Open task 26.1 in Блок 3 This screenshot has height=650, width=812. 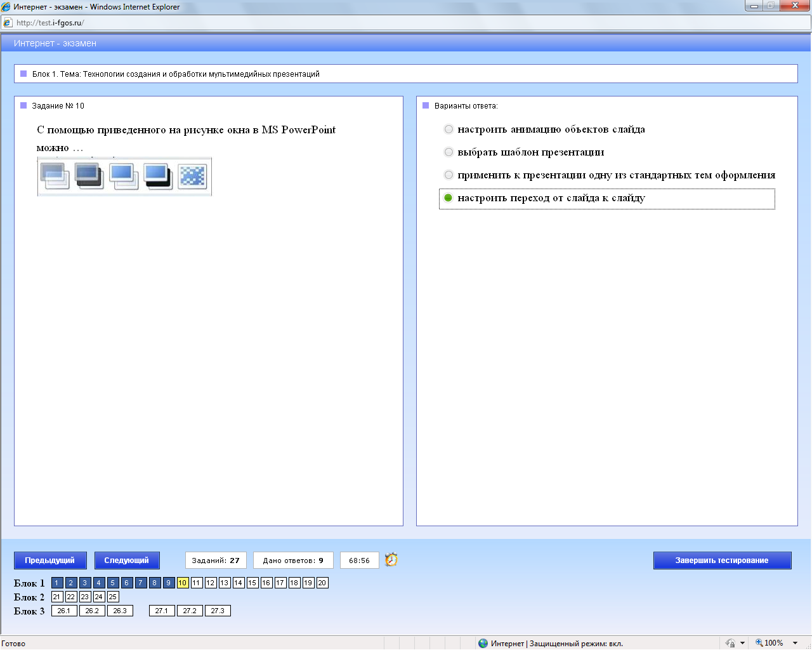click(x=64, y=611)
